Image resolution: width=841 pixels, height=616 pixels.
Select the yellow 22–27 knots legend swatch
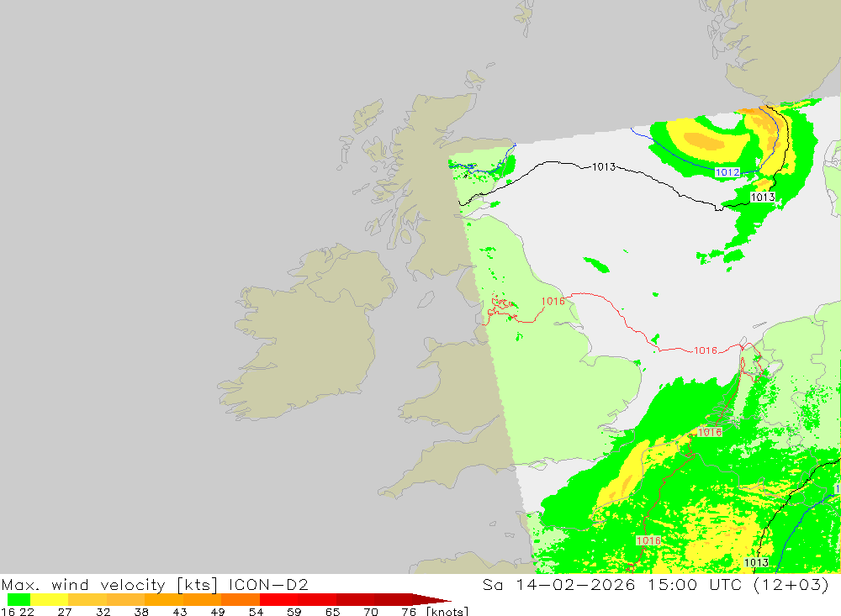49,599
